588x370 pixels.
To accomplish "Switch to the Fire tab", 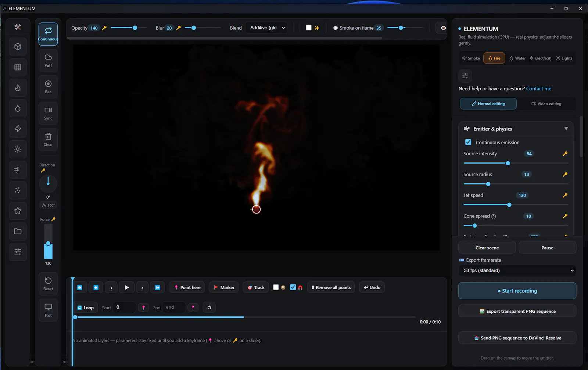I will point(494,58).
